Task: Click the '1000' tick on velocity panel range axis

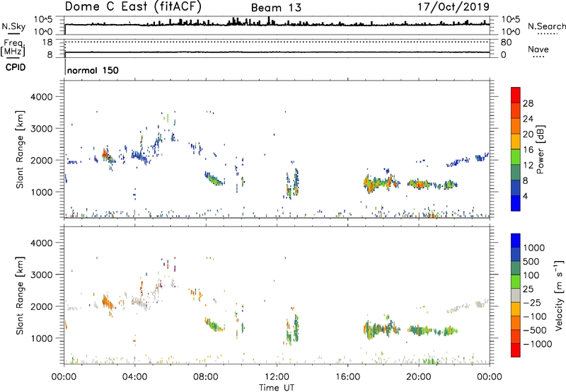Action: (x=42, y=338)
